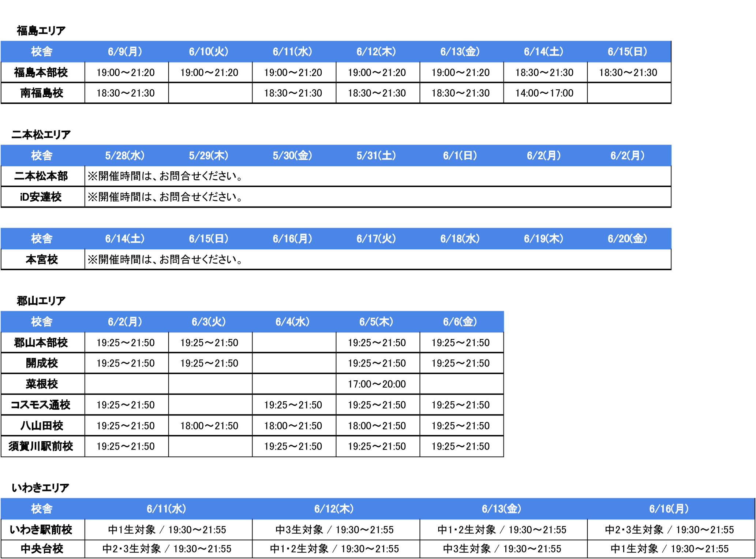
Task: Click the いわきエリア heading
Action: [40, 488]
